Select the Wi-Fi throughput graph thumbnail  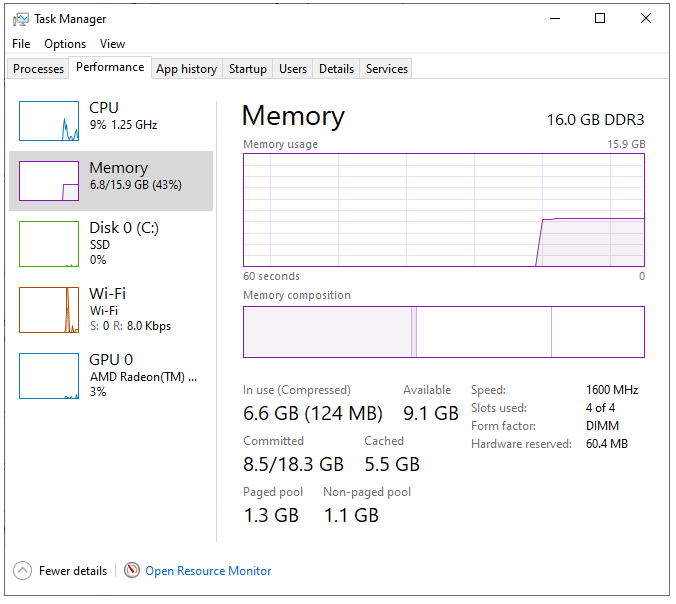49,310
